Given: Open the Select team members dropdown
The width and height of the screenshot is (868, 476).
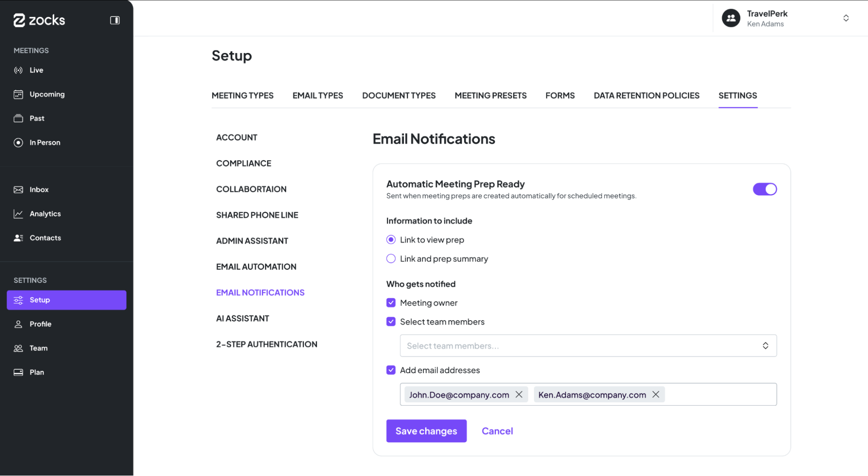Looking at the screenshot, I should [588, 346].
